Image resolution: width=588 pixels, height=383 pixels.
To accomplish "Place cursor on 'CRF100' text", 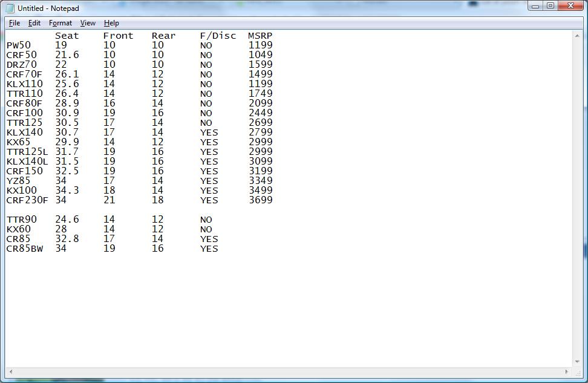I will point(24,113).
